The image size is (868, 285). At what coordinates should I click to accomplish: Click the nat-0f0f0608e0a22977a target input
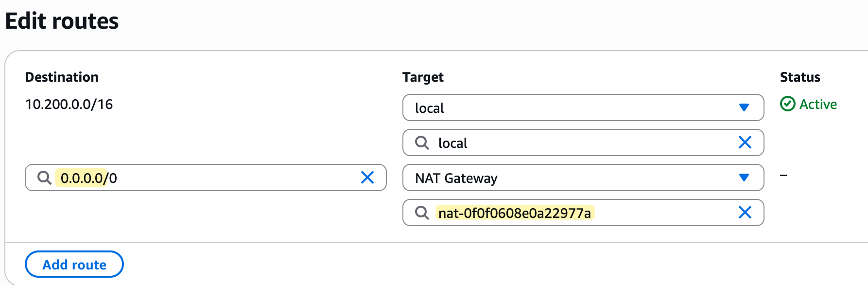583,213
